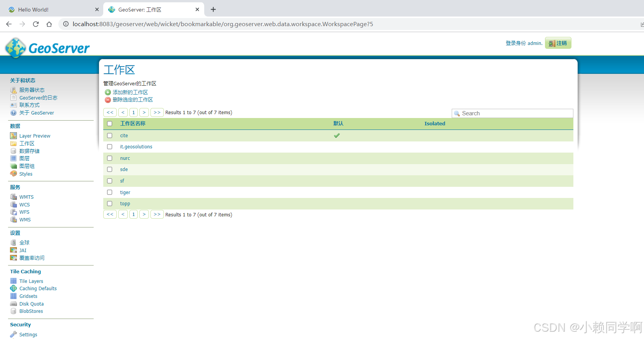
Task: Click the 图层组 layer group icon
Action: 13,166
